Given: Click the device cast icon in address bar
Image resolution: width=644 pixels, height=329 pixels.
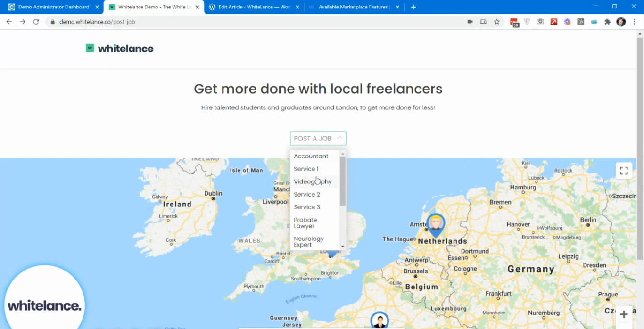Looking at the screenshot, I should pyautogui.click(x=483, y=22).
